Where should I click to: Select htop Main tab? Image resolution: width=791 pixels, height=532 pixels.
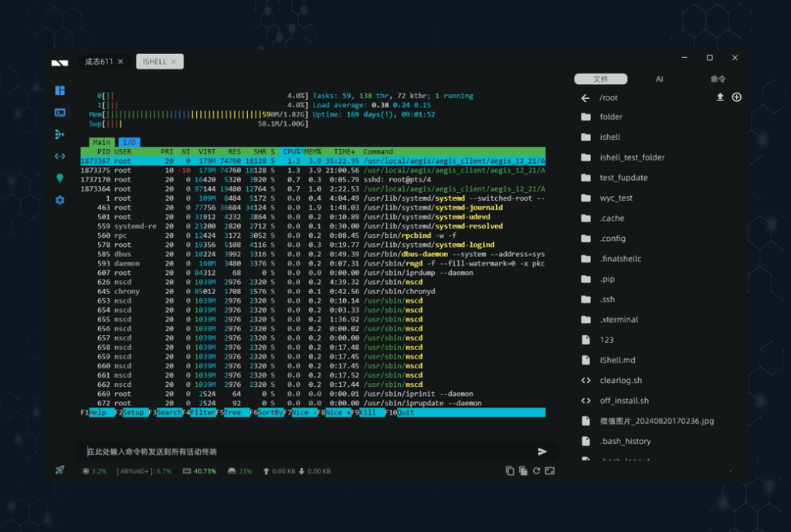tap(101, 142)
